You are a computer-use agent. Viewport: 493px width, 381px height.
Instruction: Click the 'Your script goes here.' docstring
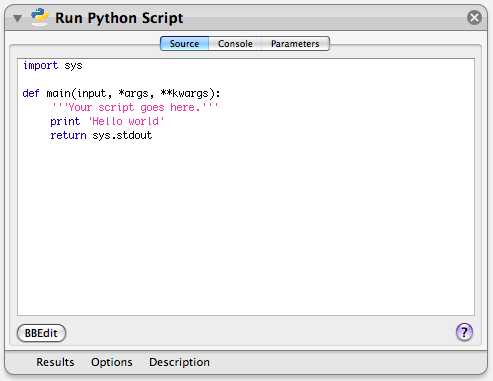135,107
